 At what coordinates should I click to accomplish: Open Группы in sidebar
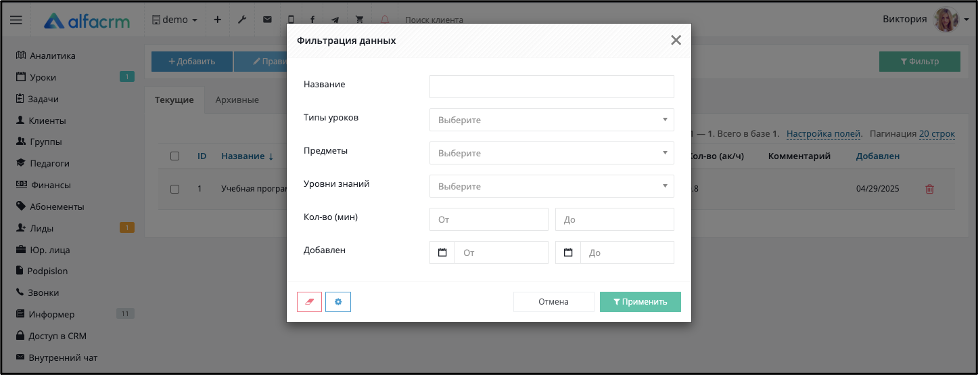(39, 142)
